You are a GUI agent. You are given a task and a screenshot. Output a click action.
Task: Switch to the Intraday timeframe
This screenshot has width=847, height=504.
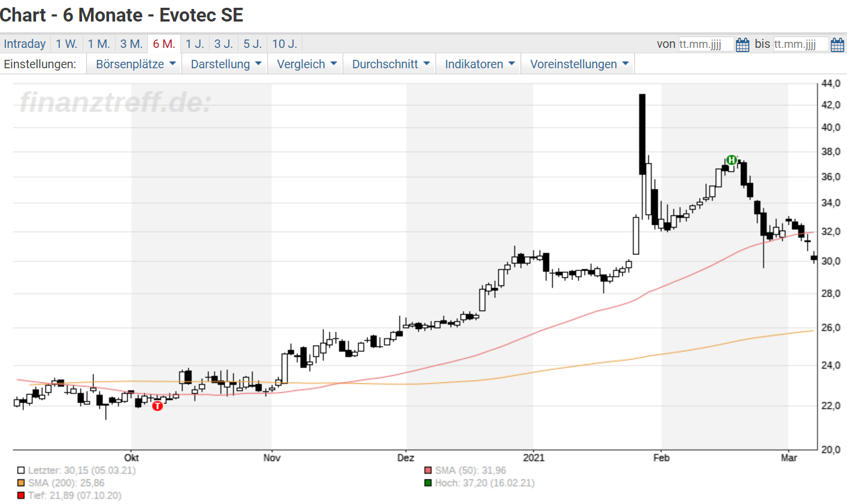[x=25, y=44]
